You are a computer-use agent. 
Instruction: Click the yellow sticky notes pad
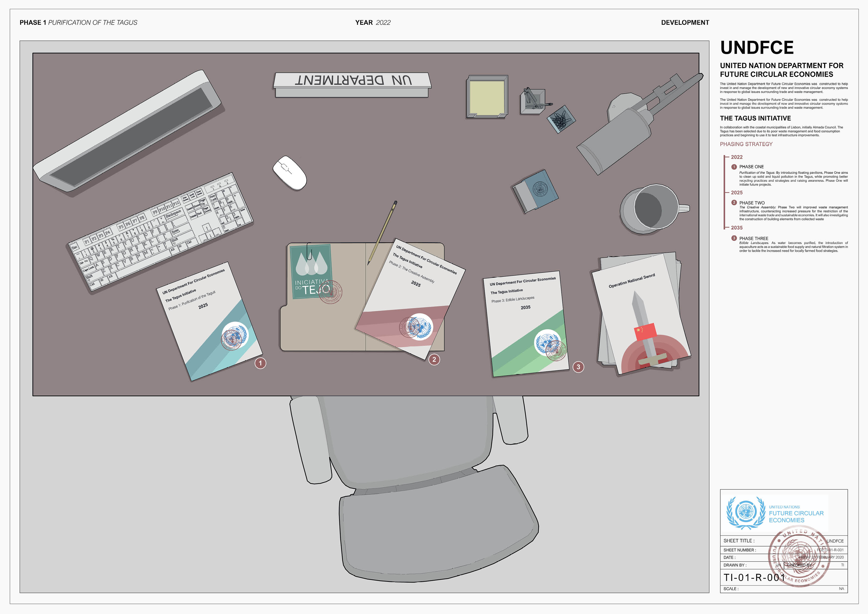487,97
